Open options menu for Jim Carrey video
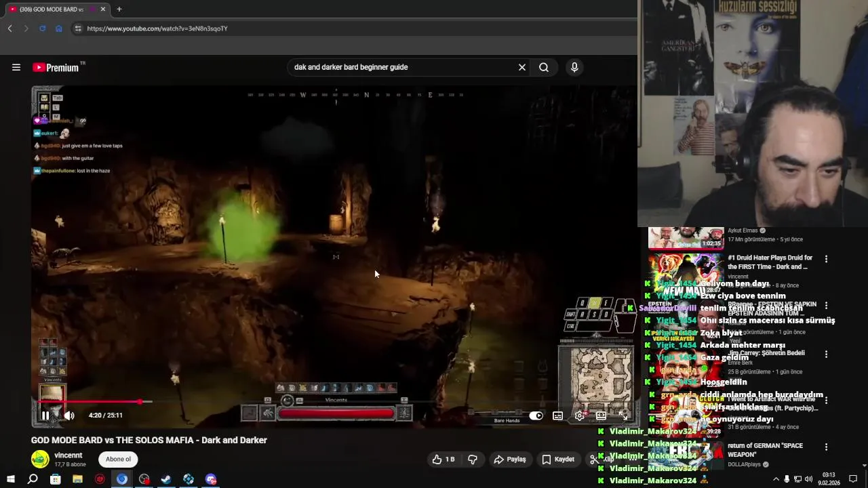Screen dimensions: 868x488 click(826, 354)
